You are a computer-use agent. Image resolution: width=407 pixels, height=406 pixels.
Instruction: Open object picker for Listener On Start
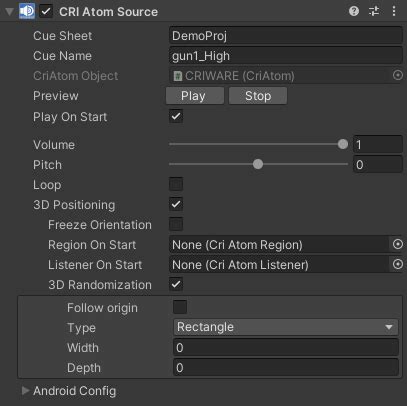398,264
